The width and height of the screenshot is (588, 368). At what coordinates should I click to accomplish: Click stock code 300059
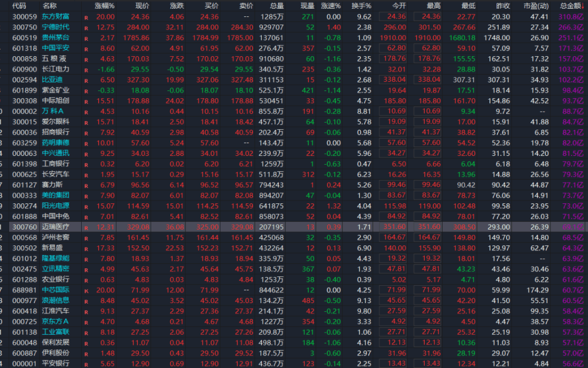(x=24, y=16)
